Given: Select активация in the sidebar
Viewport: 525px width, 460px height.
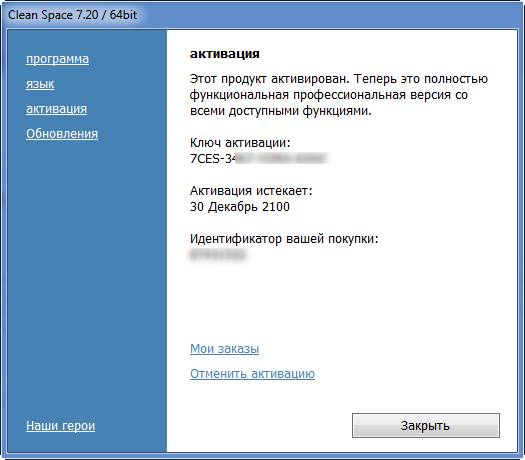Looking at the screenshot, I should [56, 109].
